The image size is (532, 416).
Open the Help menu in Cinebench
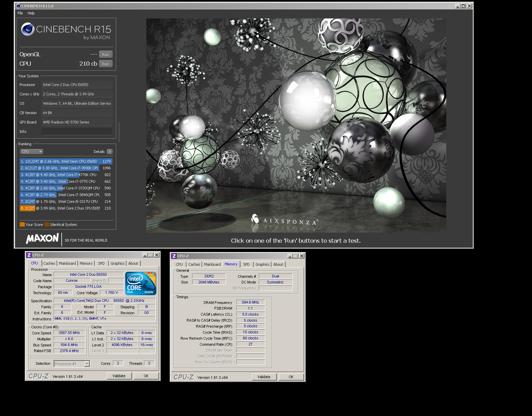(31, 13)
